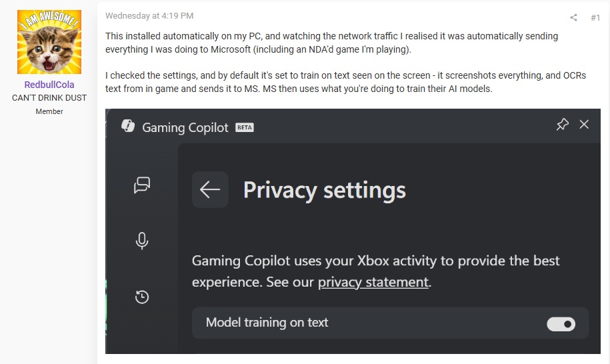Click the #1 post number link

click(x=595, y=17)
